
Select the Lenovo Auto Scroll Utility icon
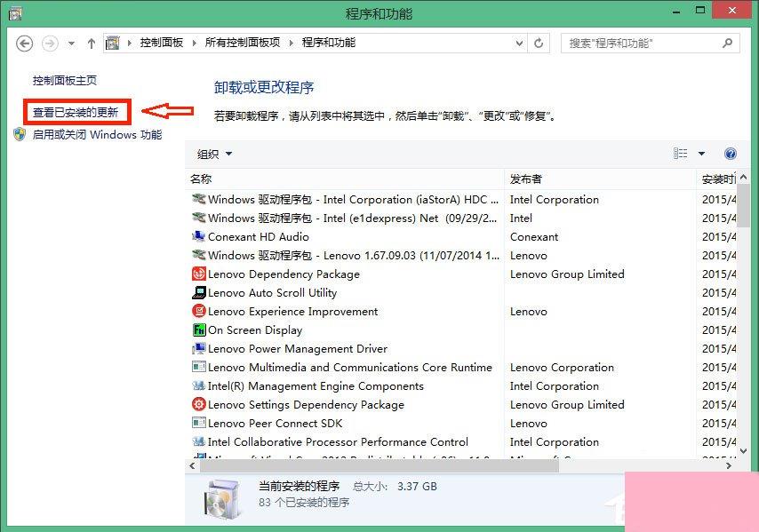pos(198,292)
